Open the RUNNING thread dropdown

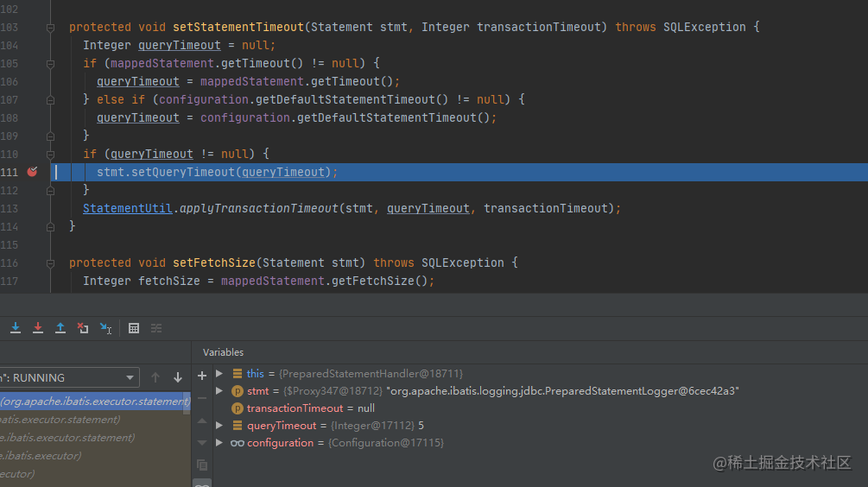(x=130, y=377)
